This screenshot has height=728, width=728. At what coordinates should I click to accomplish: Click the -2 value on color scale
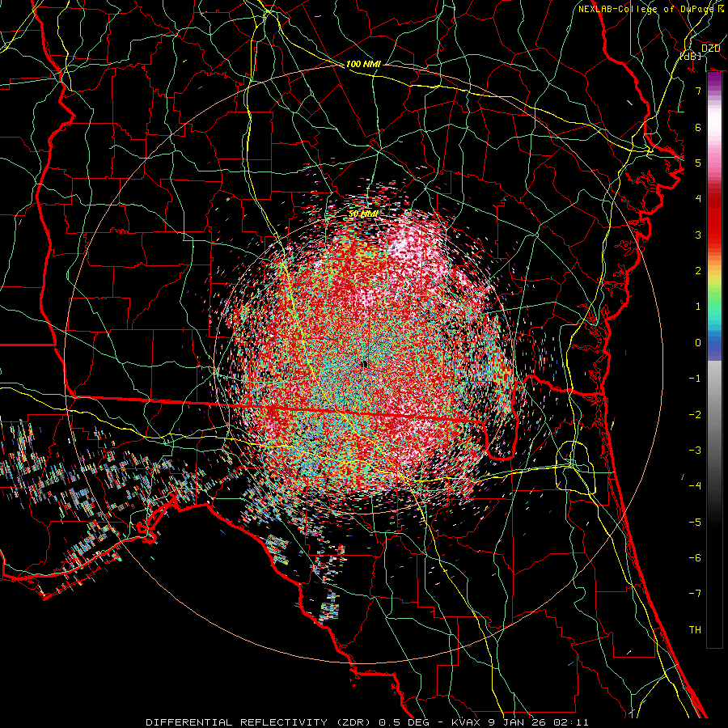pos(695,415)
